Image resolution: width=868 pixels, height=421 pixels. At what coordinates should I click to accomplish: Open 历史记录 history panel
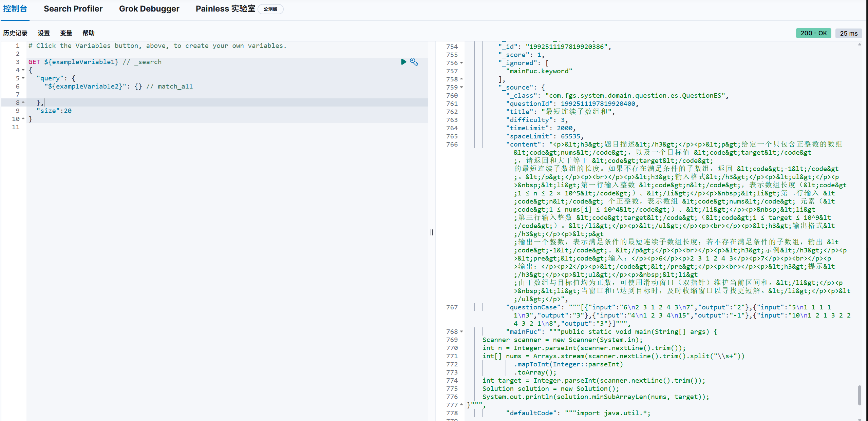tap(15, 33)
